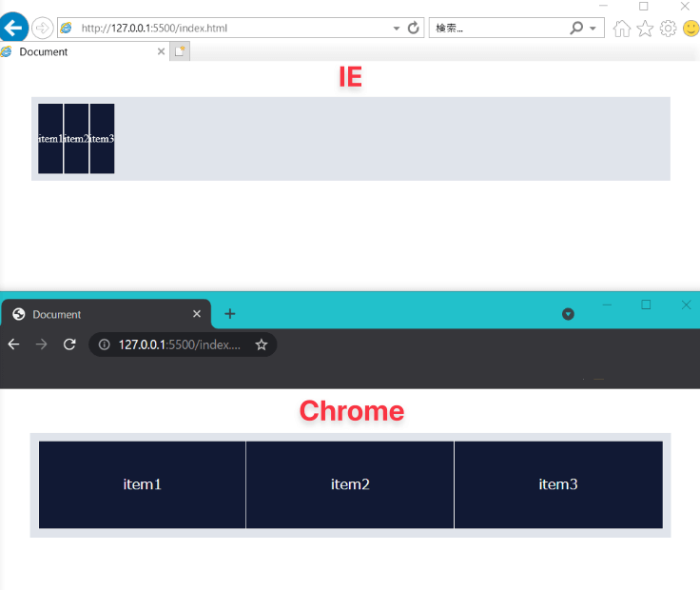Maximize the Chrome window
The height and width of the screenshot is (590, 700).
(646, 305)
